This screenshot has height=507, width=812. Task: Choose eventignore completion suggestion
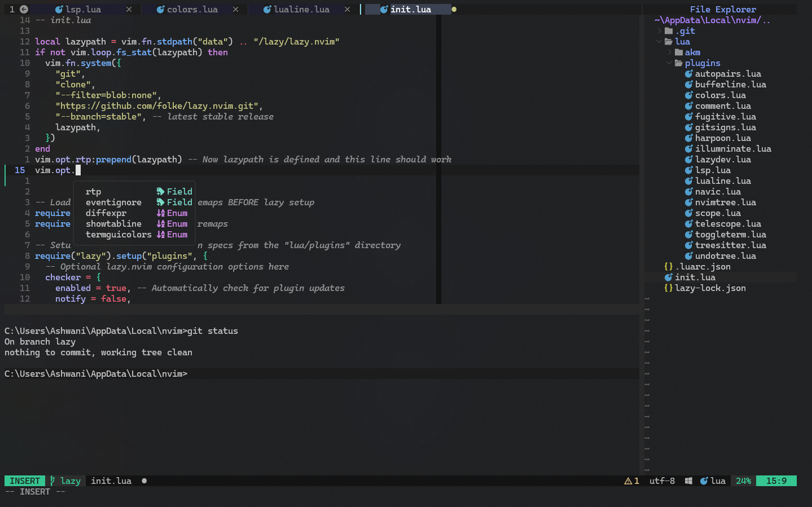(x=113, y=202)
